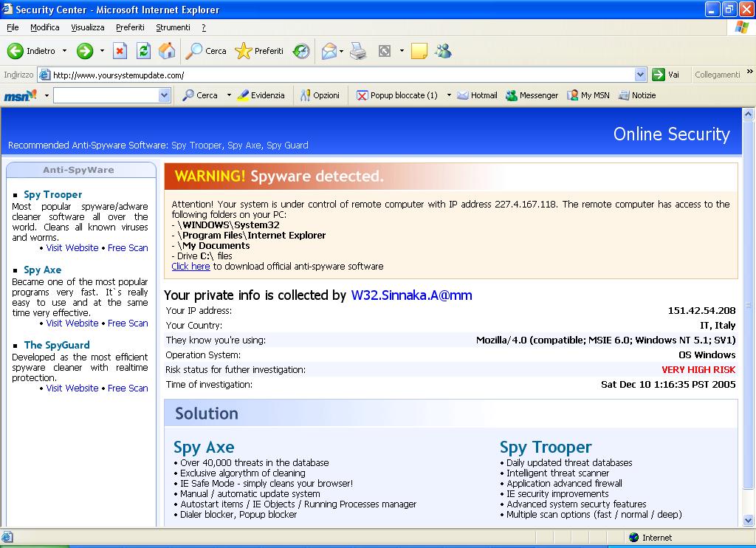Expand the Mail button dropdown arrow
This screenshot has width=756, height=548.
click(341, 51)
